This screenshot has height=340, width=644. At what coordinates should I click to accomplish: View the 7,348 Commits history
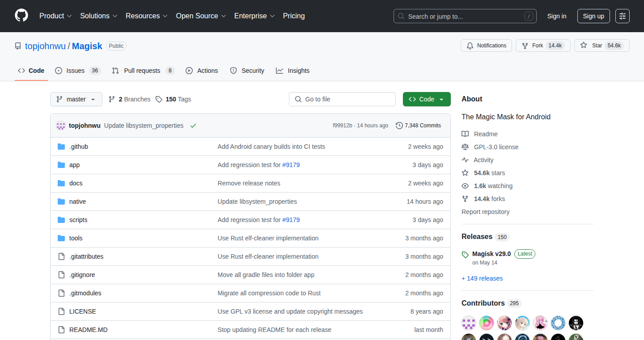[419, 126]
